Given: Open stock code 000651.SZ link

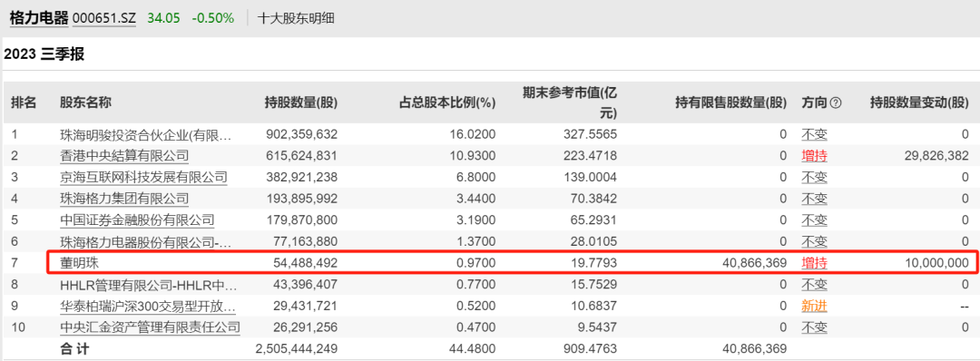Looking at the screenshot, I should click(x=104, y=18).
